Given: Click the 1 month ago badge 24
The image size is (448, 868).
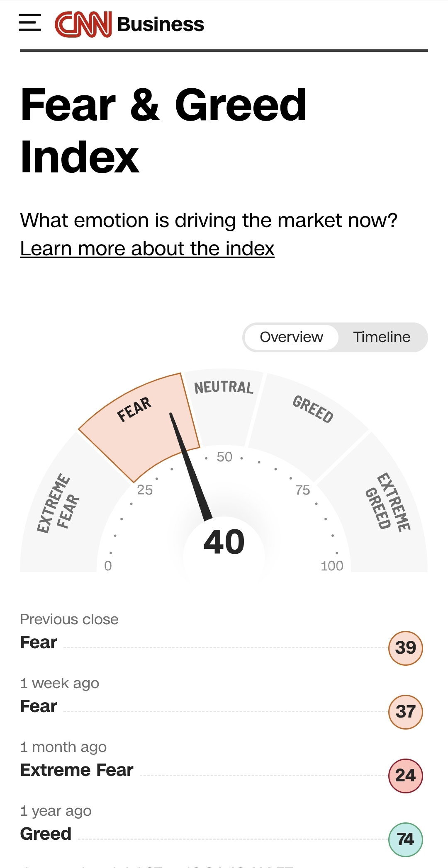Looking at the screenshot, I should click(x=405, y=776).
